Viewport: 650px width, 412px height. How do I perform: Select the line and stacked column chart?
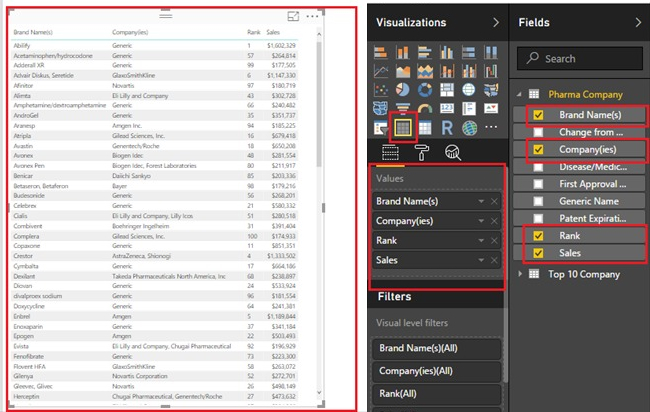tap(446, 71)
